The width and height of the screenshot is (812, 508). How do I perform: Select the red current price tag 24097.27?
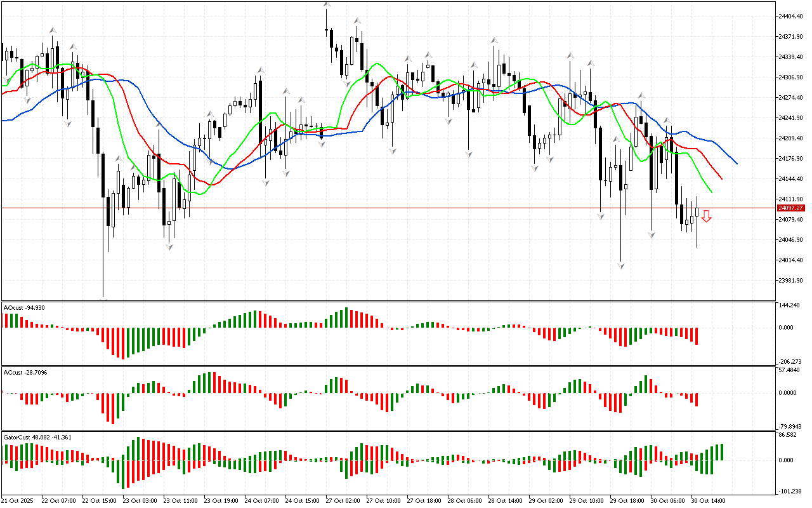point(790,208)
